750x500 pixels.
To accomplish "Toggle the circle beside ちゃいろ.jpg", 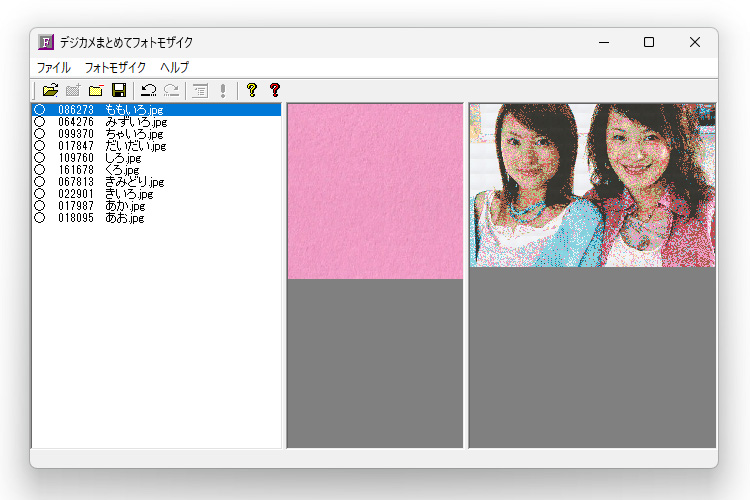I will 40,134.
